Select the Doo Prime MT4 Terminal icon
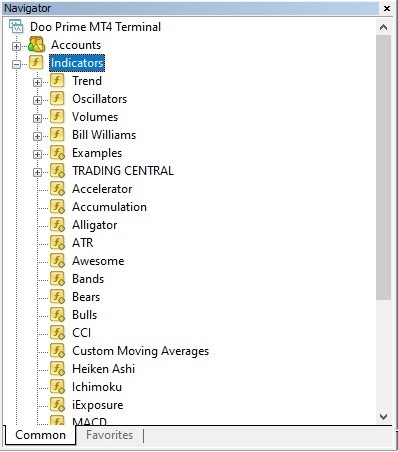The height and width of the screenshot is (452, 398). (16, 27)
